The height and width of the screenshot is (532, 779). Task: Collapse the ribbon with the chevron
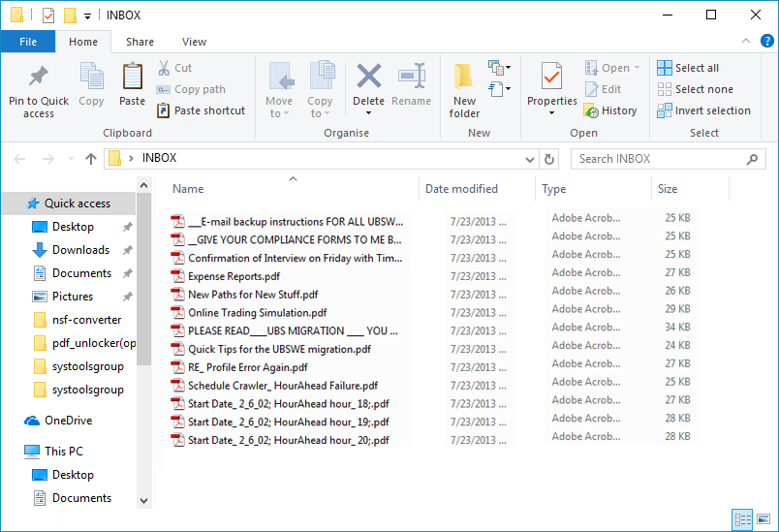746,42
